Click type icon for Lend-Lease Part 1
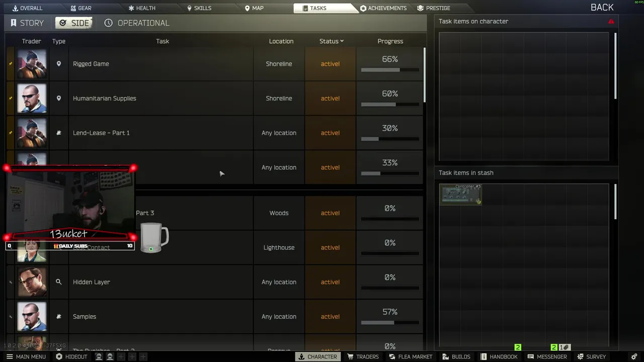This screenshot has height=362, width=644. pyautogui.click(x=59, y=133)
